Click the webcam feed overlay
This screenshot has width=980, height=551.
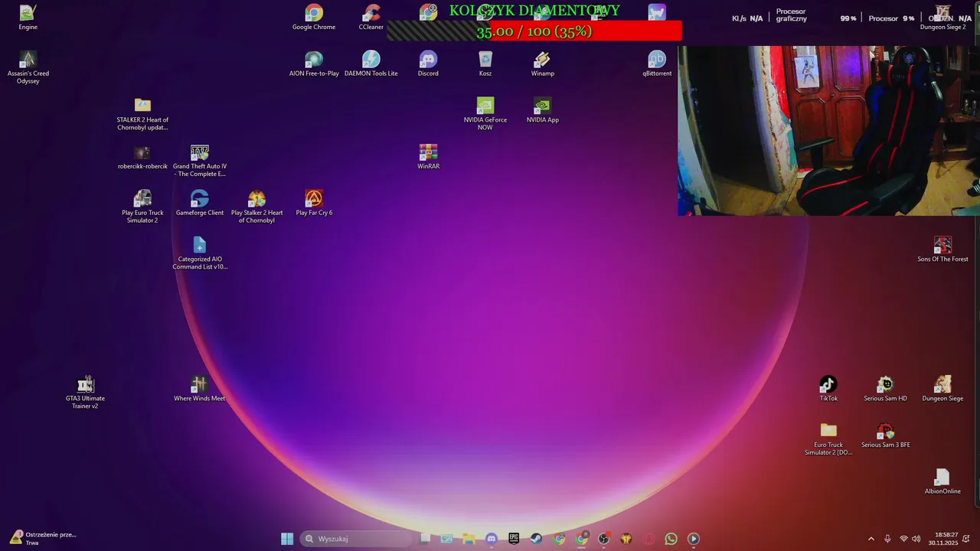[828, 131]
